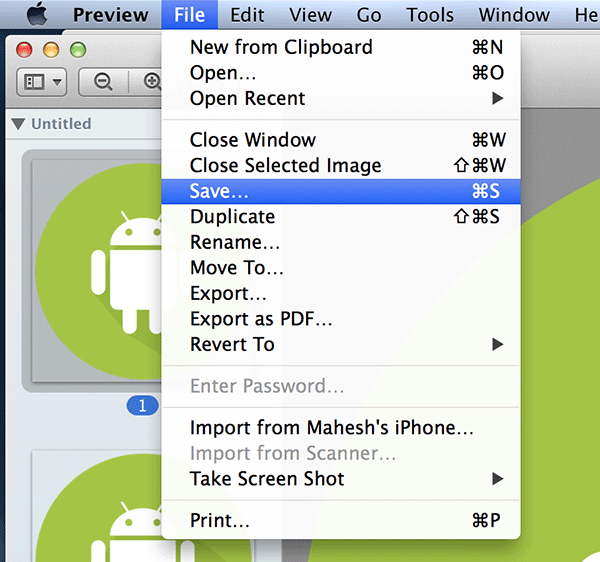
Task: Open the View menu
Action: (x=310, y=15)
